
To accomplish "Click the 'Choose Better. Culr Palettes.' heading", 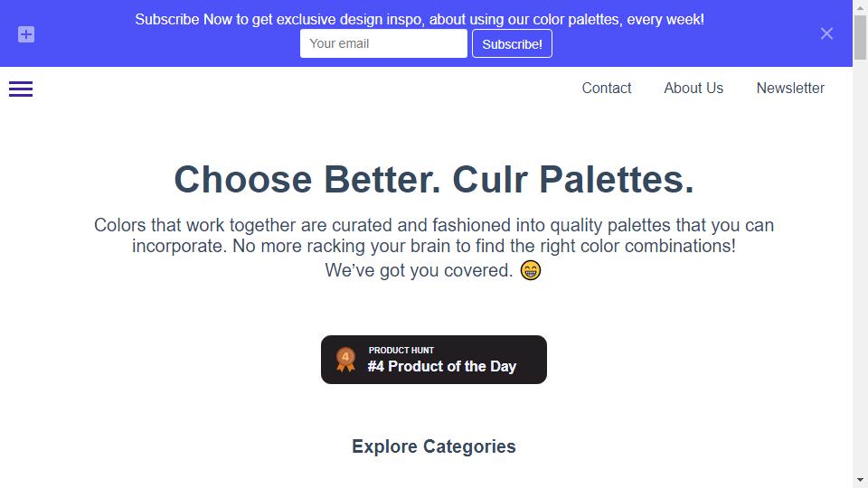I will point(434,180).
